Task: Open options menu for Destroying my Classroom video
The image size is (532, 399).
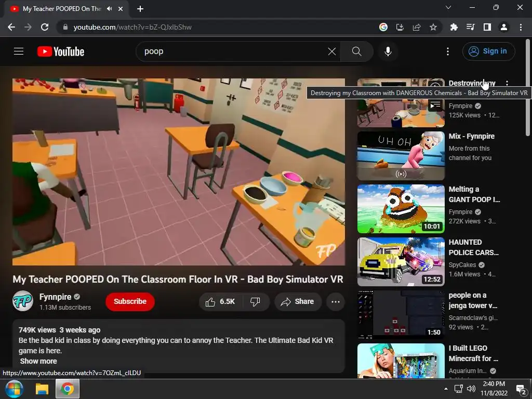Action: (x=507, y=83)
